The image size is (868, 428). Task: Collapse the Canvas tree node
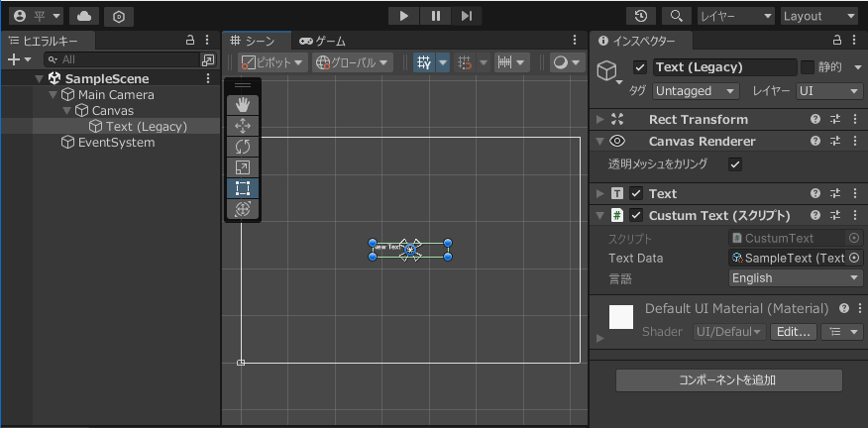click(x=67, y=111)
